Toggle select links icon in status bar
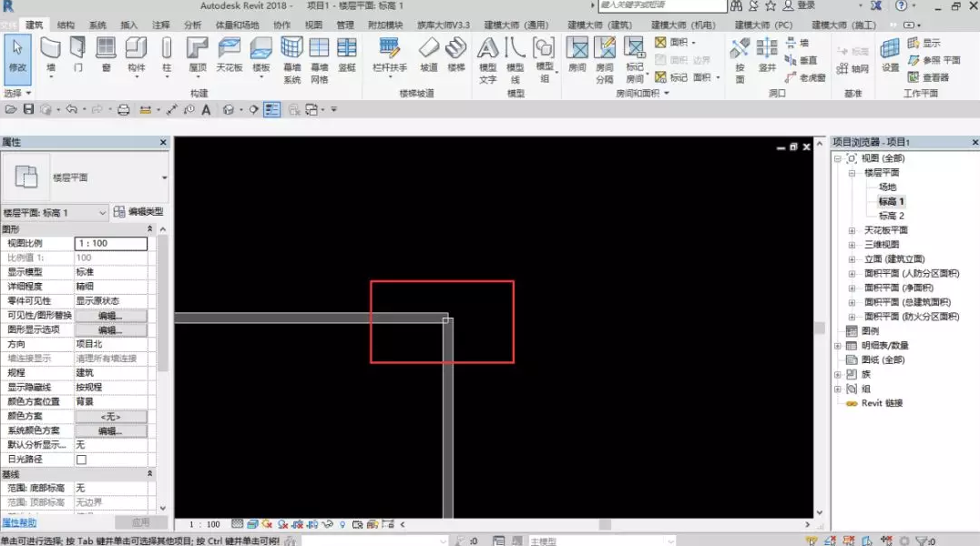Image resolution: width=980 pixels, height=546 pixels. point(812,541)
